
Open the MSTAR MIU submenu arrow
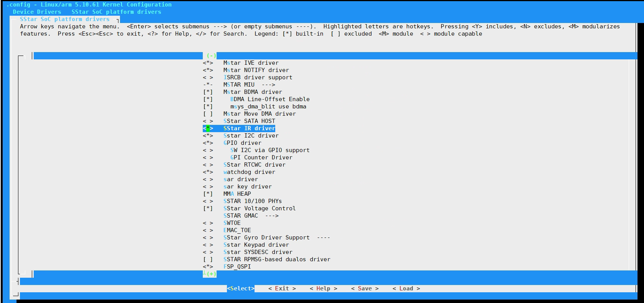(268, 85)
